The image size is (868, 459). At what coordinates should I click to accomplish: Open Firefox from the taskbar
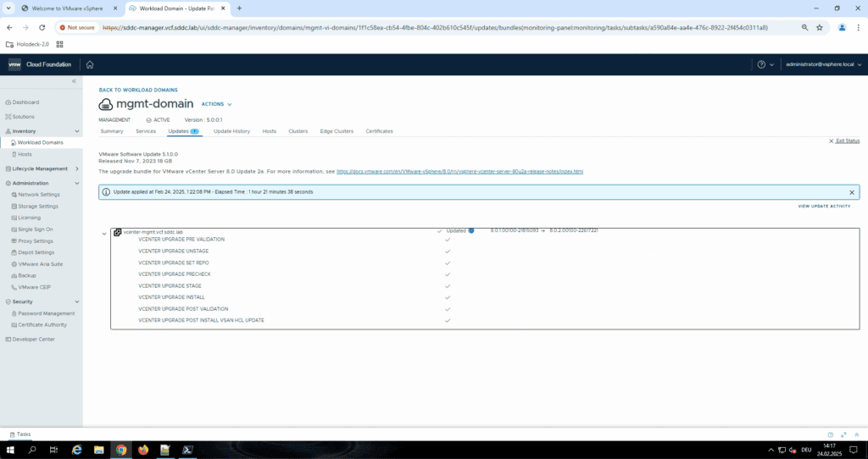point(143,451)
